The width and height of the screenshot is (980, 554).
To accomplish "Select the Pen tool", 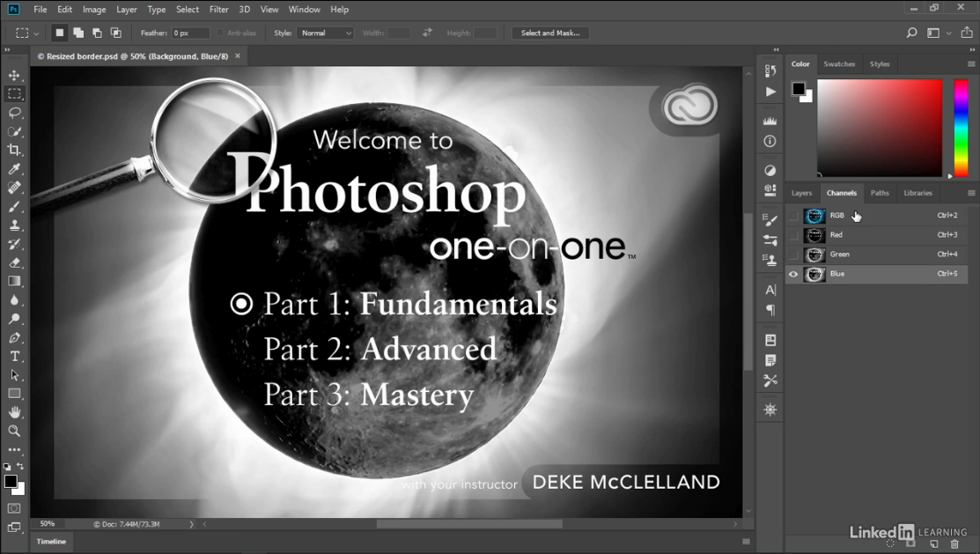I will point(14,337).
